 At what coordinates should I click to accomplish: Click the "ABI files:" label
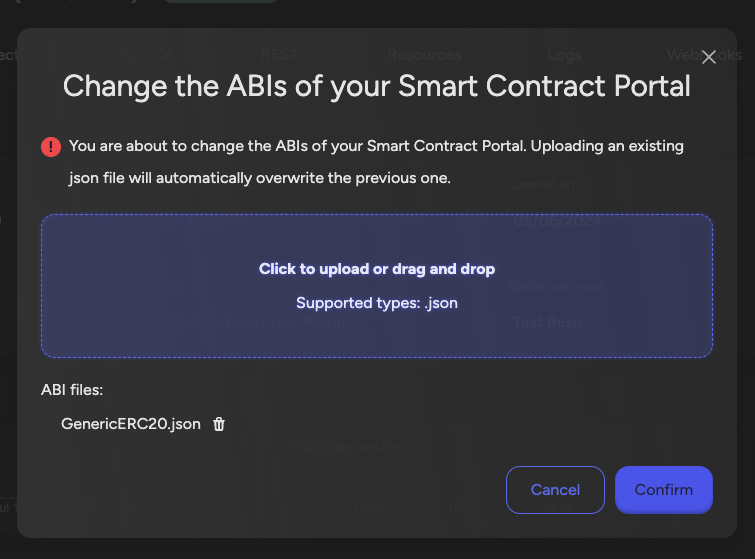point(72,390)
